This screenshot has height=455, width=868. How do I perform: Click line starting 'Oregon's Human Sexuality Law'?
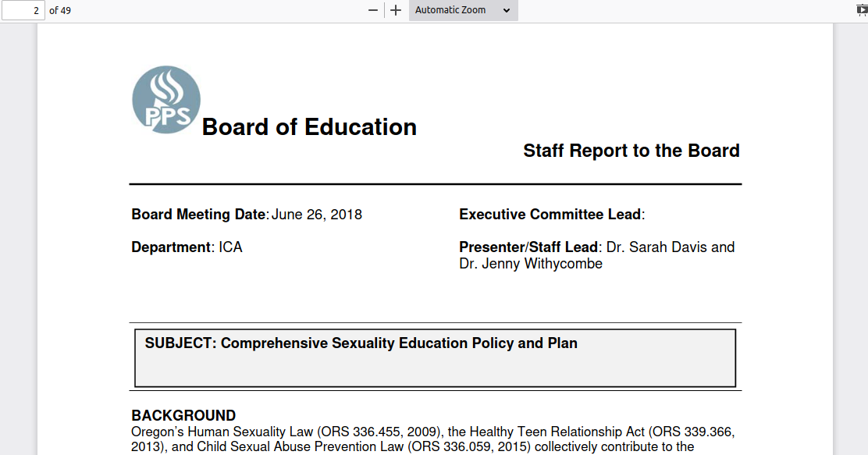[x=433, y=432]
